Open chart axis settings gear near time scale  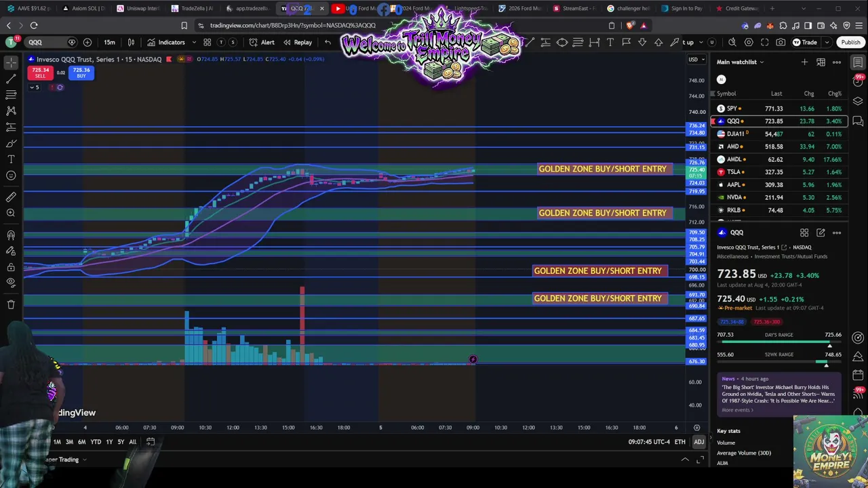tap(696, 428)
